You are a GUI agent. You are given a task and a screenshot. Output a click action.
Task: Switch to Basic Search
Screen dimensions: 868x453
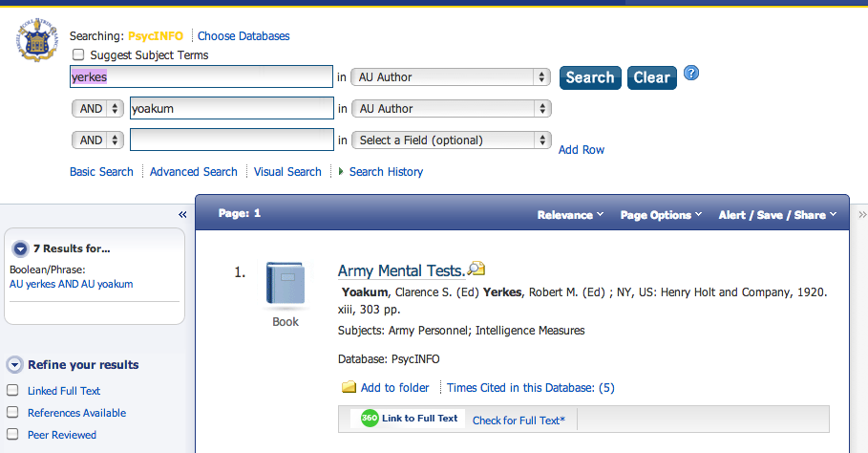[x=101, y=172]
